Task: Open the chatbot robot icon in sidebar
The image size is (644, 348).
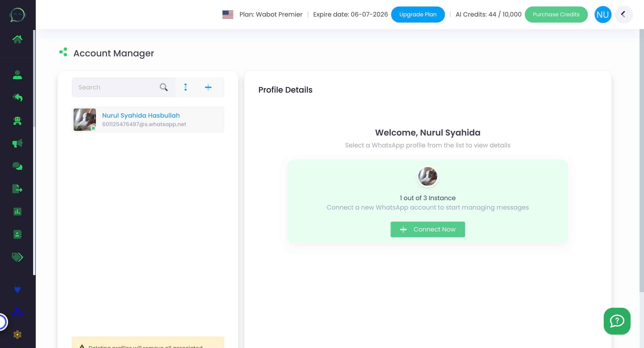Action: 17,121
